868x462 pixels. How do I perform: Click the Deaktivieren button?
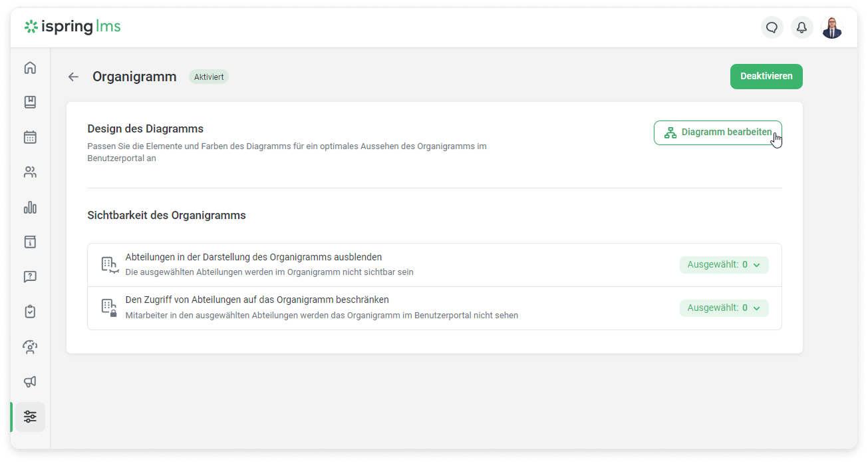tap(766, 77)
